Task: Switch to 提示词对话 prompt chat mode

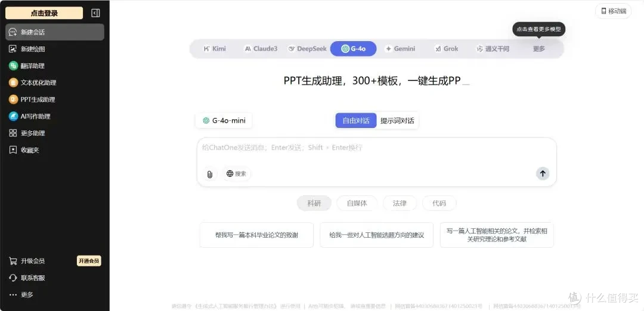Action: (x=397, y=120)
